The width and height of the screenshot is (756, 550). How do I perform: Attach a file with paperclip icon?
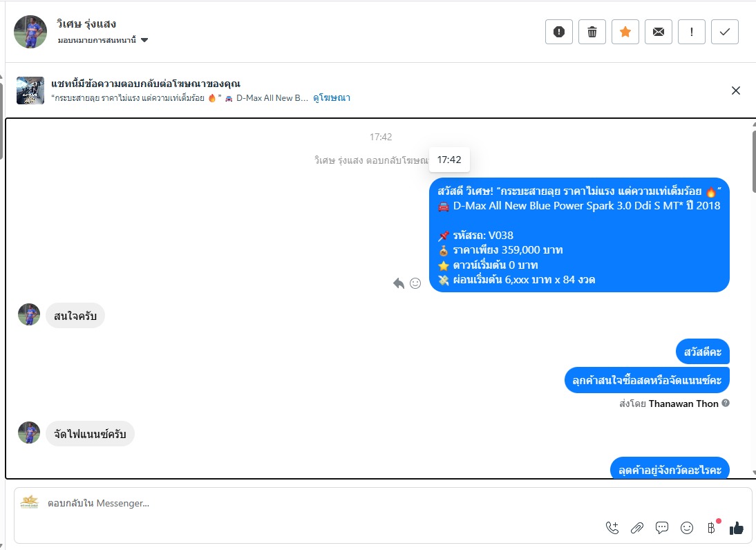coord(637,529)
